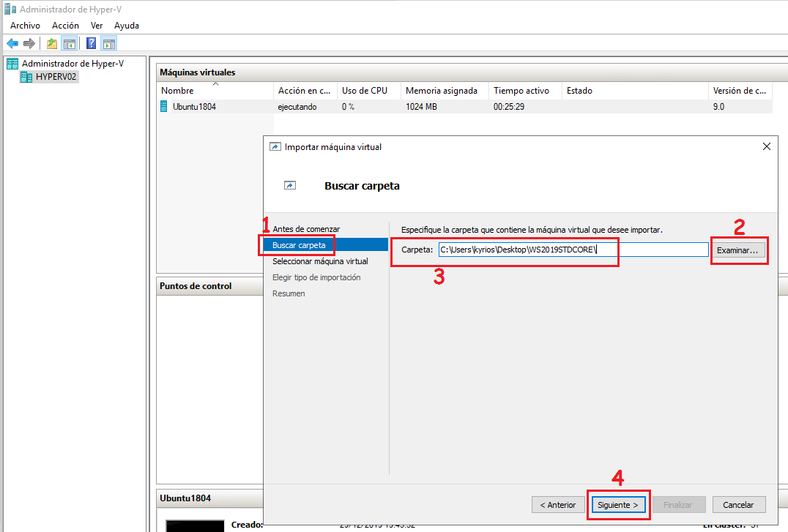Cancel the import wizard
Viewport: 788px width, 532px height.
click(x=739, y=504)
